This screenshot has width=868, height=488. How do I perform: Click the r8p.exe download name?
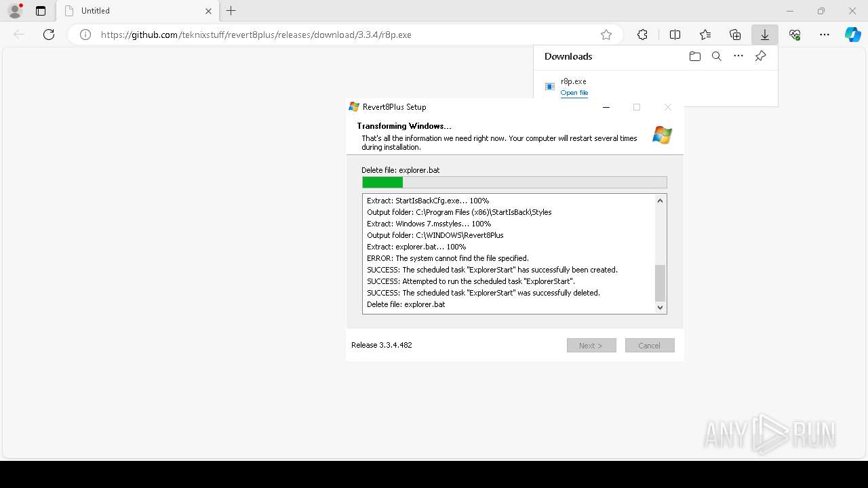pyautogui.click(x=574, y=81)
